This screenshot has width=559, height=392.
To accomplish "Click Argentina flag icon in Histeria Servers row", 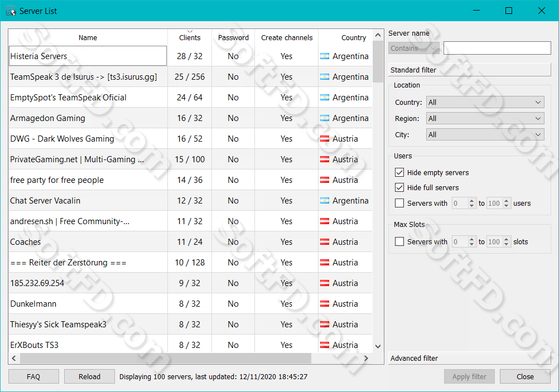I will [325, 56].
